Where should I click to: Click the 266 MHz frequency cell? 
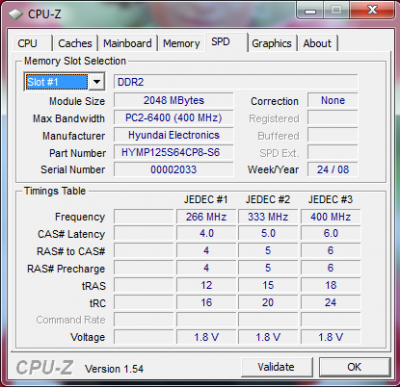[206, 217]
